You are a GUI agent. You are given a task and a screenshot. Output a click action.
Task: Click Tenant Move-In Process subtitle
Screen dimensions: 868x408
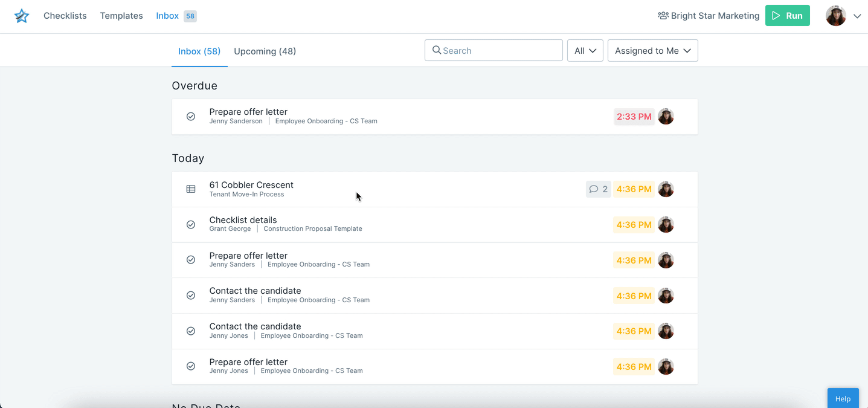pyautogui.click(x=246, y=195)
